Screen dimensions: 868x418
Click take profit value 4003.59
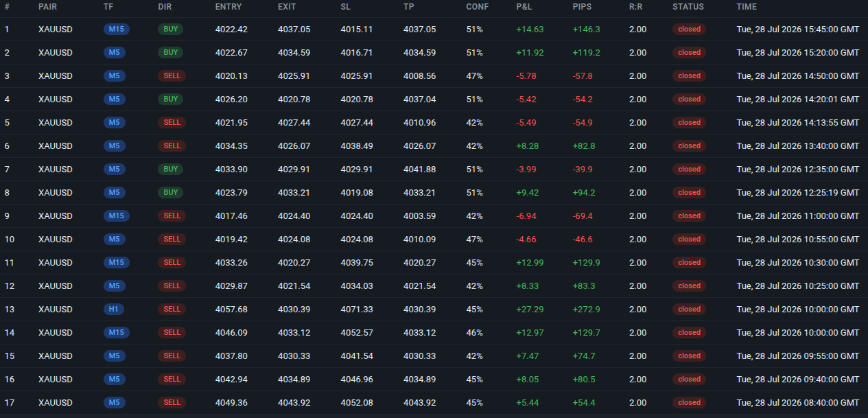pos(419,216)
